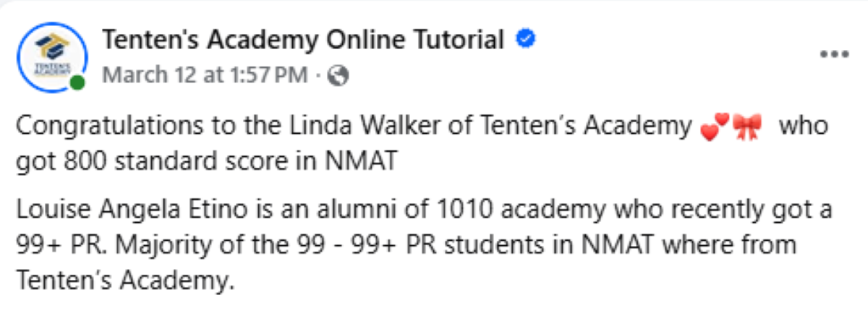Click the two hearts emoji

[x=715, y=128]
